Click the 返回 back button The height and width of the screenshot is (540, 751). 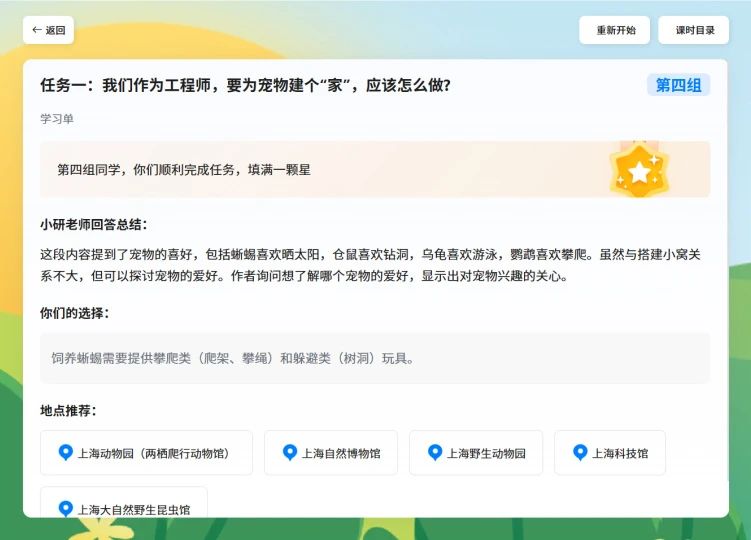(x=48, y=30)
